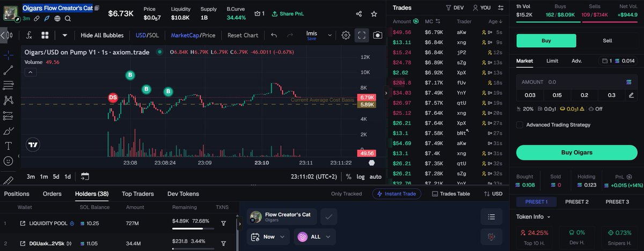
Task: Open the Now time dropdown
Action: (268, 237)
